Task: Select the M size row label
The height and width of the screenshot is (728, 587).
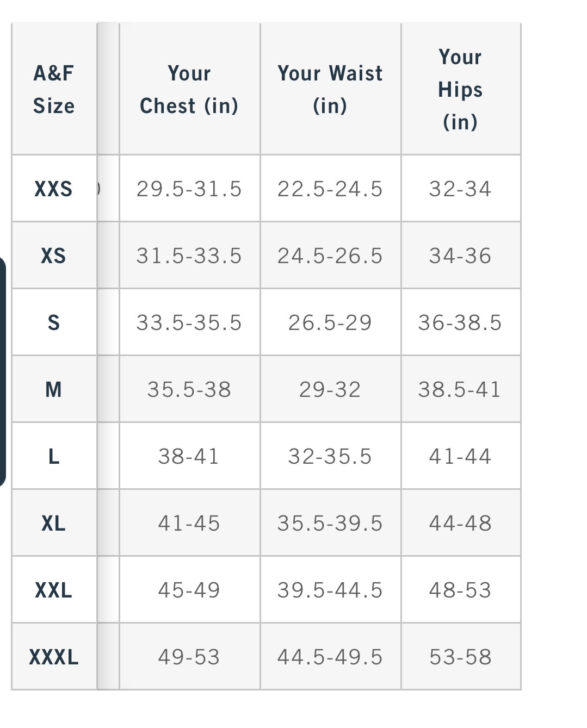Action: [53, 389]
